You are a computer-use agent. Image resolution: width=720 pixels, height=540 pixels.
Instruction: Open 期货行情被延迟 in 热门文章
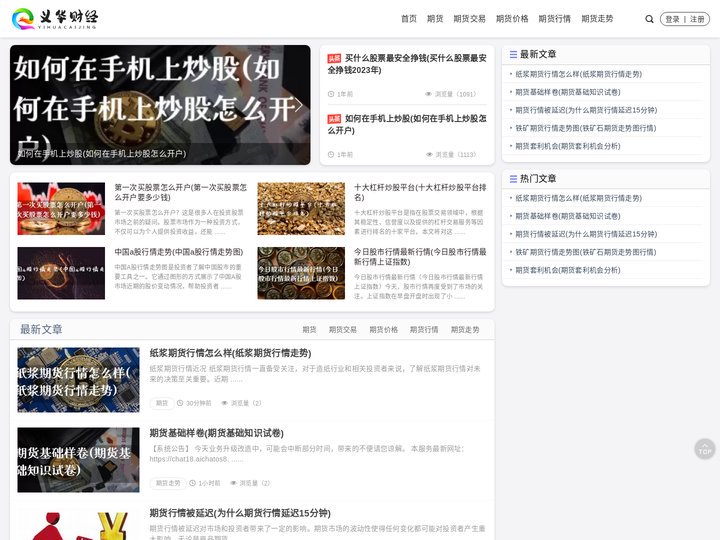pos(586,234)
